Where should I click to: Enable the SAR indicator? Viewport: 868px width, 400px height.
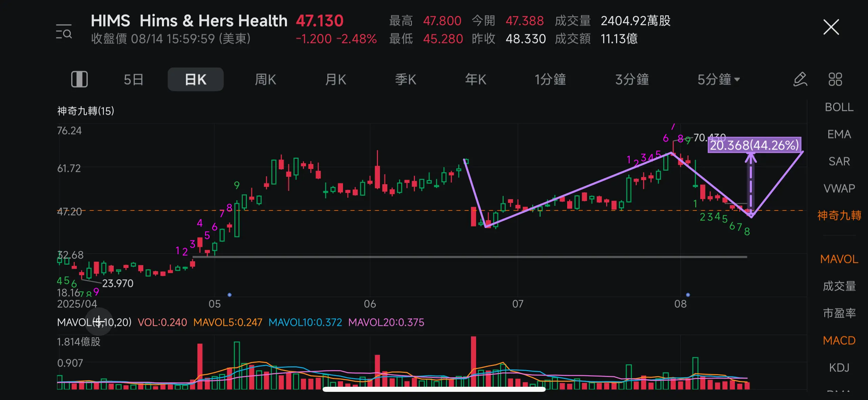839,161
